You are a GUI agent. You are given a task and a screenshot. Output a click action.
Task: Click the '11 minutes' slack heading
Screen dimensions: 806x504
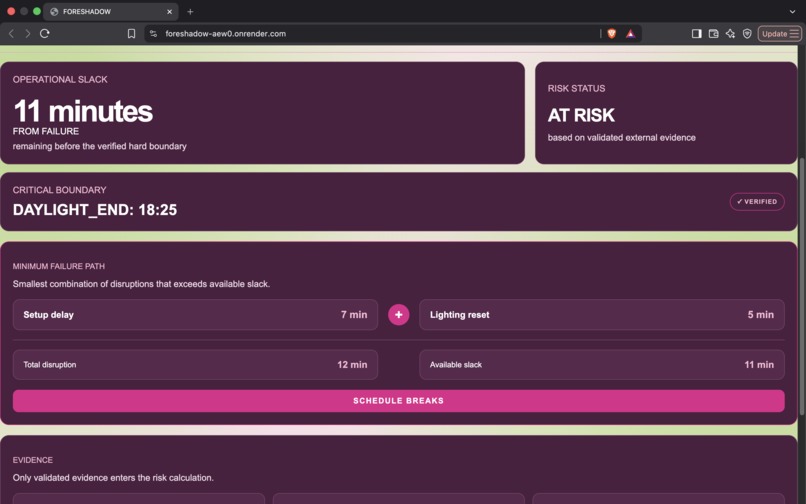click(x=83, y=111)
